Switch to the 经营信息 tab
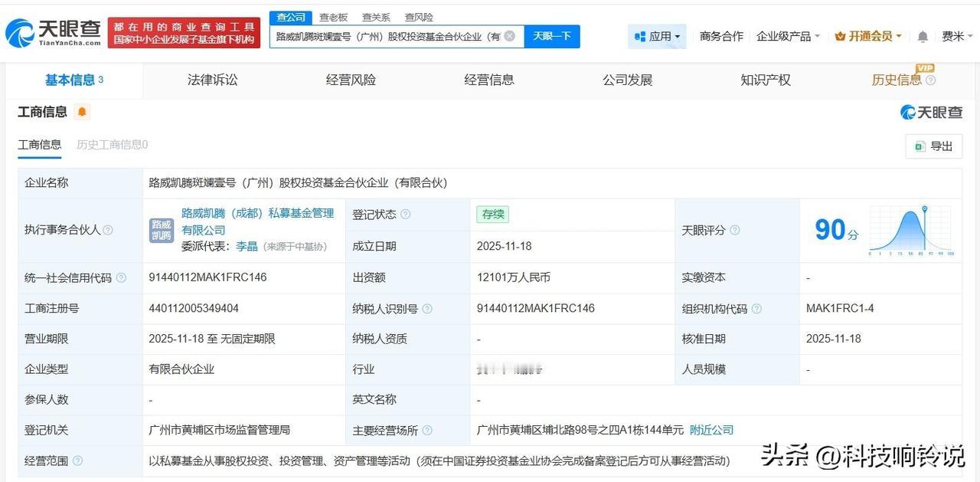The height and width of the screenshot is (482, 980). click(x=489, y=80)
